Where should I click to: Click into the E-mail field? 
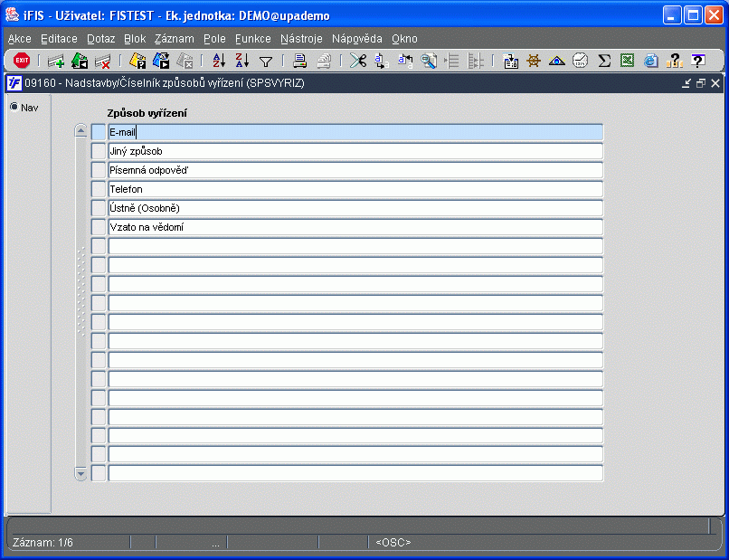[x=355, y=132]
